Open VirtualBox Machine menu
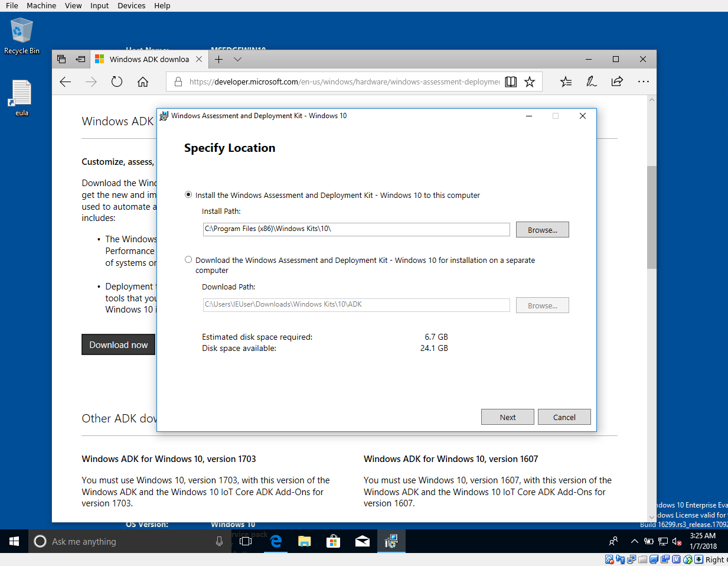The width and height of the screenshot is (728, 566). pyautogui.click(x=41, y=5)
